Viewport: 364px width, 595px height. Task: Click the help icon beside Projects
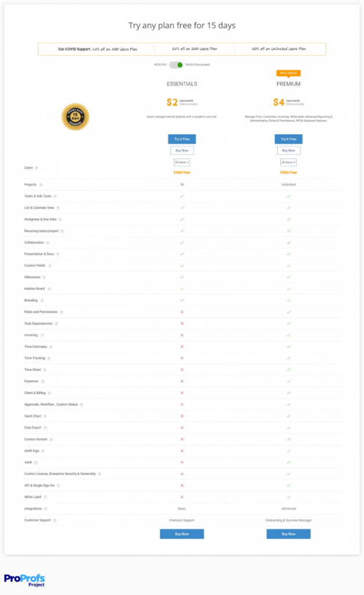tap(40, 185)
